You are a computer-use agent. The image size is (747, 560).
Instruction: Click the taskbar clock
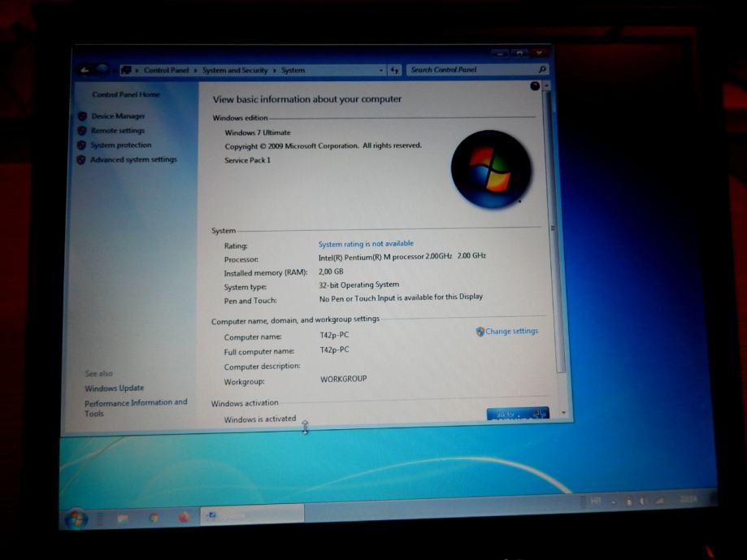click(x=688, y=499)
